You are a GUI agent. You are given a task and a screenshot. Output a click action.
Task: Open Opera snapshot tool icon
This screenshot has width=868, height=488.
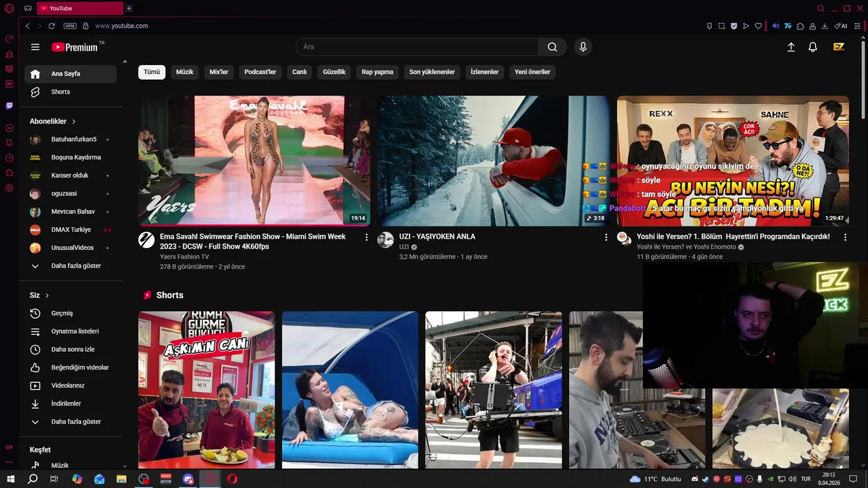tap(722, 26)
